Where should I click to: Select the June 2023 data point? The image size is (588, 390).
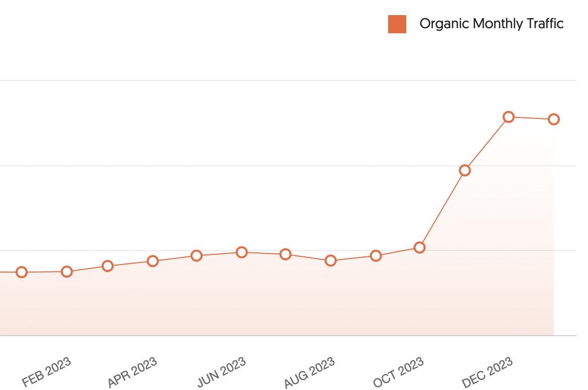pyautogui.click(x=242, y=252)
